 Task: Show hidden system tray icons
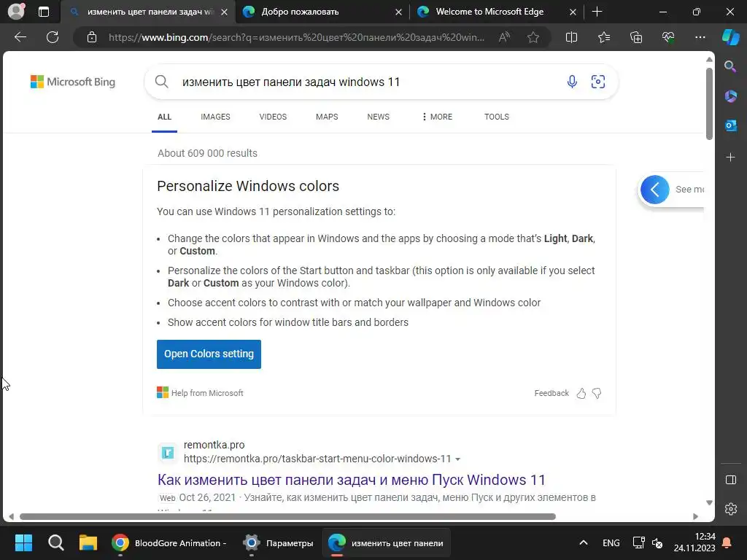(x=583, y=542)
